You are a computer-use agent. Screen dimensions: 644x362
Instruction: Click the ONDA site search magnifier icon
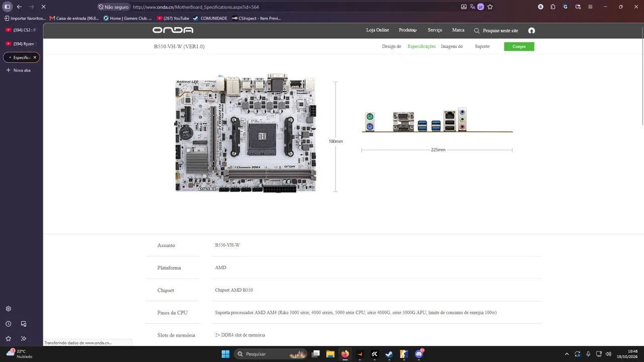pos(477,31)
